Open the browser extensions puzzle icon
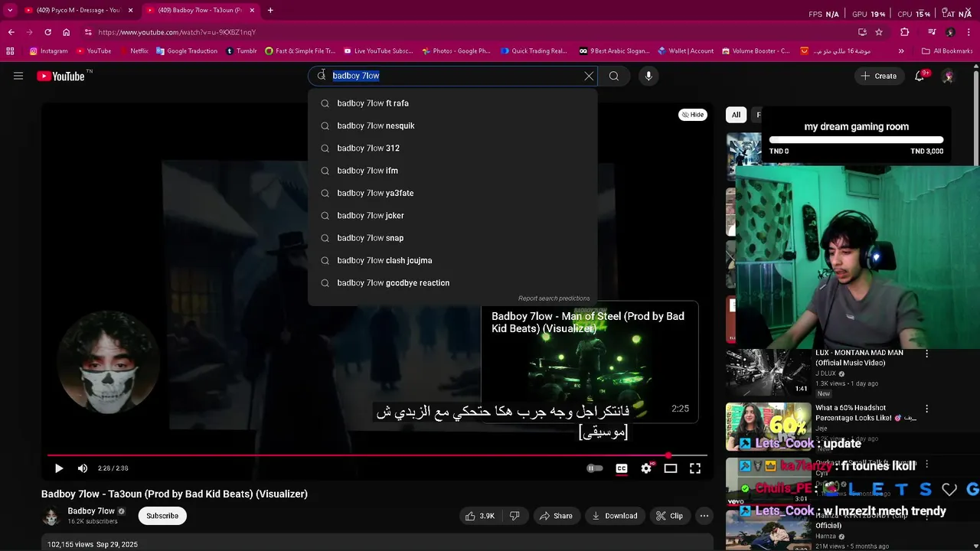980x551 pixels. pyautogui.click(x=905, y=32)
